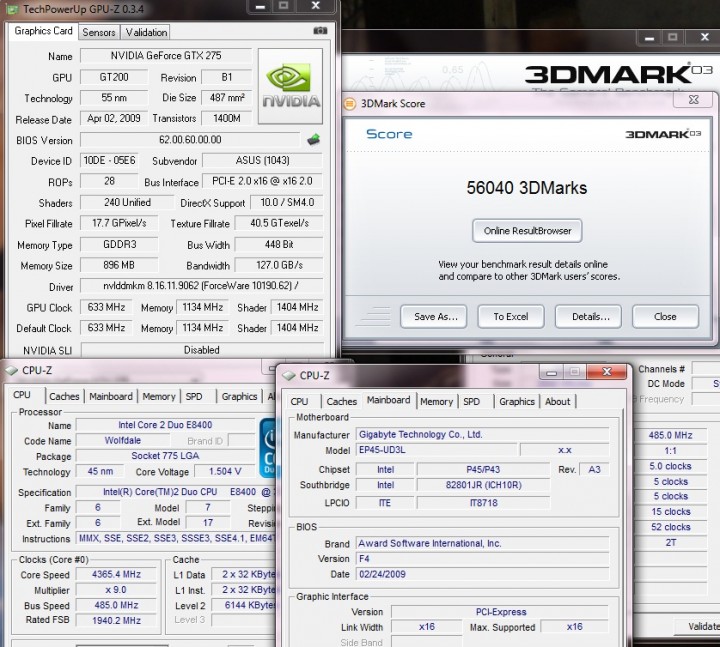Export score with To Excel button

pos(511,317)
